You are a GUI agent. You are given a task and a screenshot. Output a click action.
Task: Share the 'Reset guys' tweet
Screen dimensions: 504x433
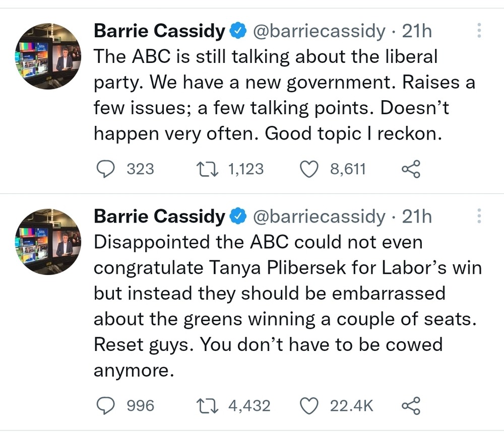[411, 405]
